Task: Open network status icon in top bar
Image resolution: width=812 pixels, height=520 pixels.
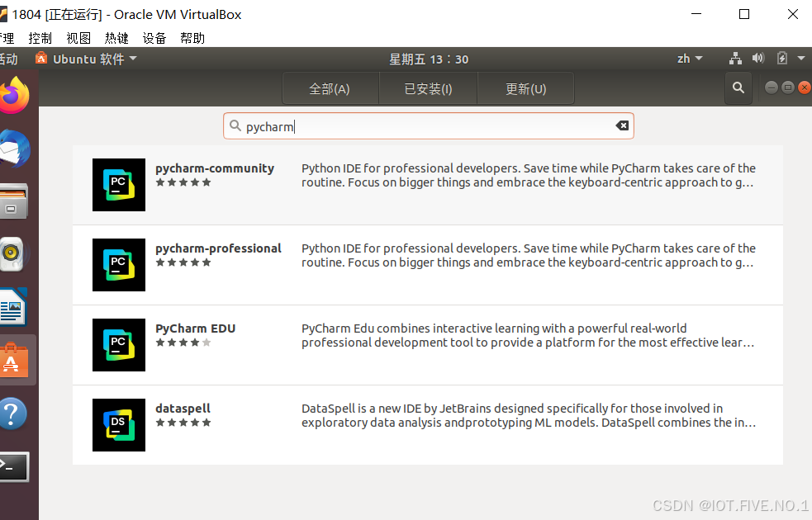Action: [x=735, y=59]
